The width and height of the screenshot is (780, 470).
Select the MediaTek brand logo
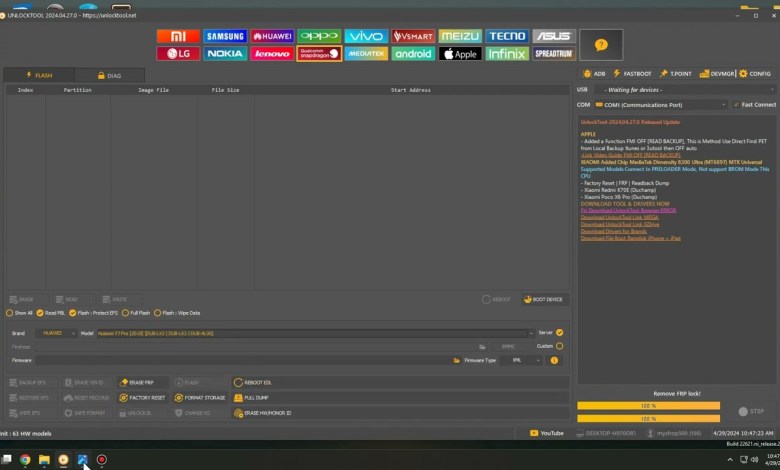pyautogui.click(x=366, y=53)
